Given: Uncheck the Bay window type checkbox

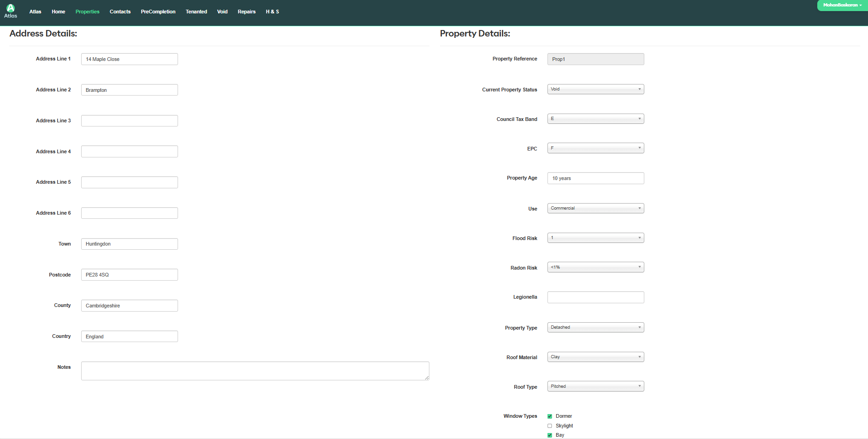Looking at the screenshot, I should [550, 435].
